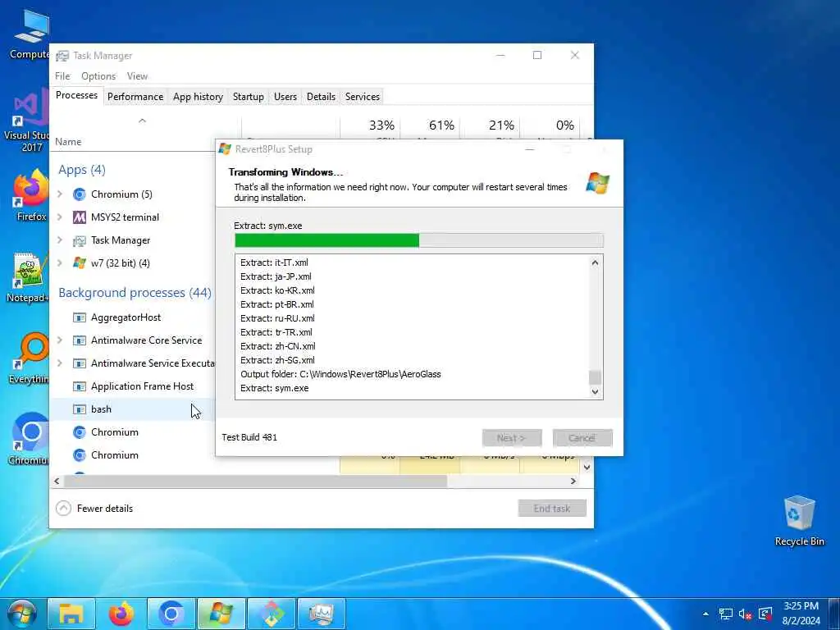Click the Task Manager app row icon
840x630 pixels.
pos(80,240)
